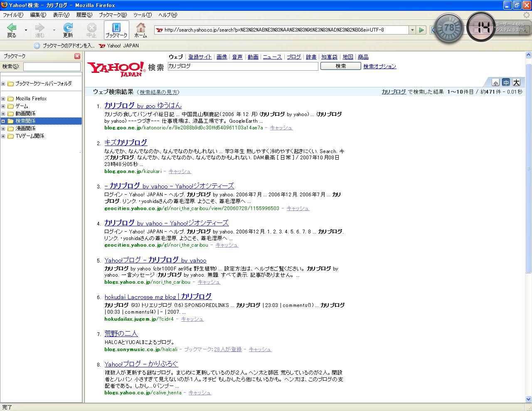This screenshot has height=411, width=532.
Task: Set text size to large (大)
Action: click(516, 82)
